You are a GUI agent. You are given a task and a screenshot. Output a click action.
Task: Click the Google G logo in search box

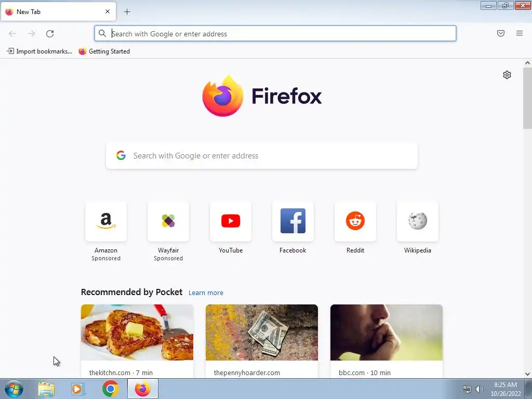pos(121,155)
